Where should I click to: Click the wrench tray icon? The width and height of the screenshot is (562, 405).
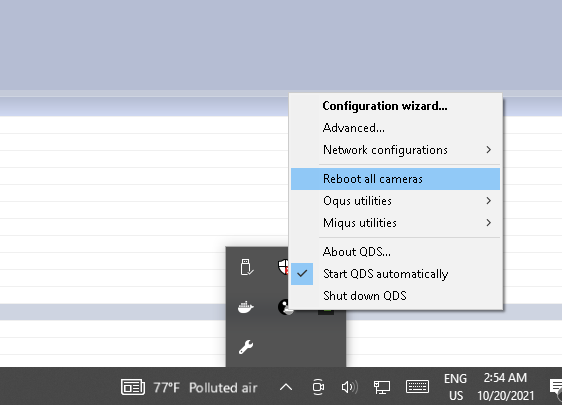[246, 347]
